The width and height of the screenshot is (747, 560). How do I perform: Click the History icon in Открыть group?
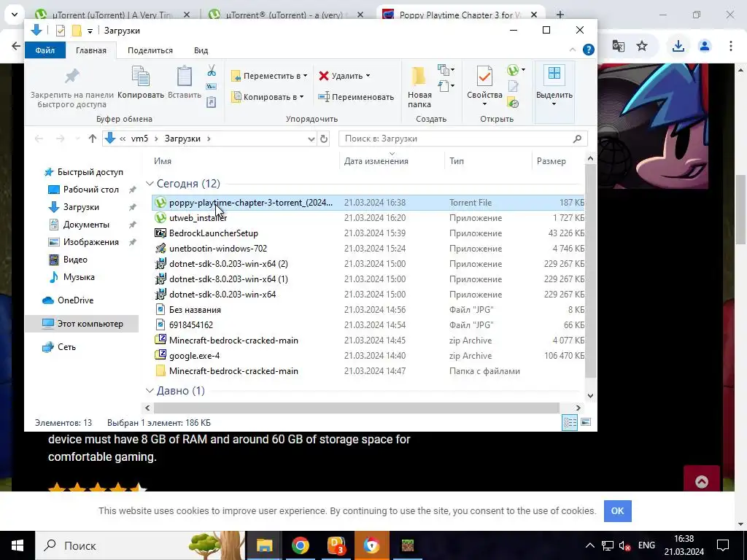coord(513,102)
